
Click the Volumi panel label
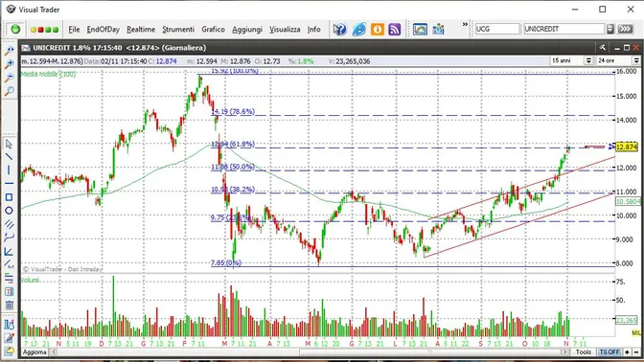[x=31, y=280]
